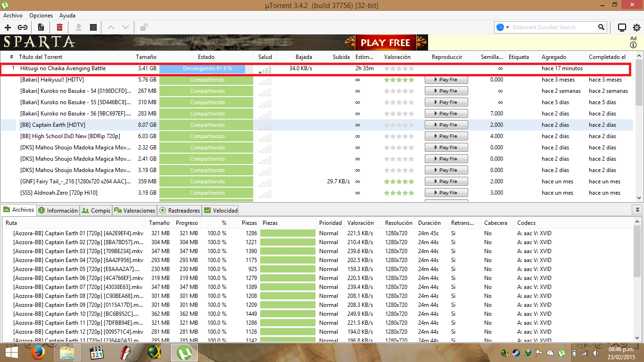Switch to the Compis tab
The image size is (644, 362).
(x=96, y=210)
